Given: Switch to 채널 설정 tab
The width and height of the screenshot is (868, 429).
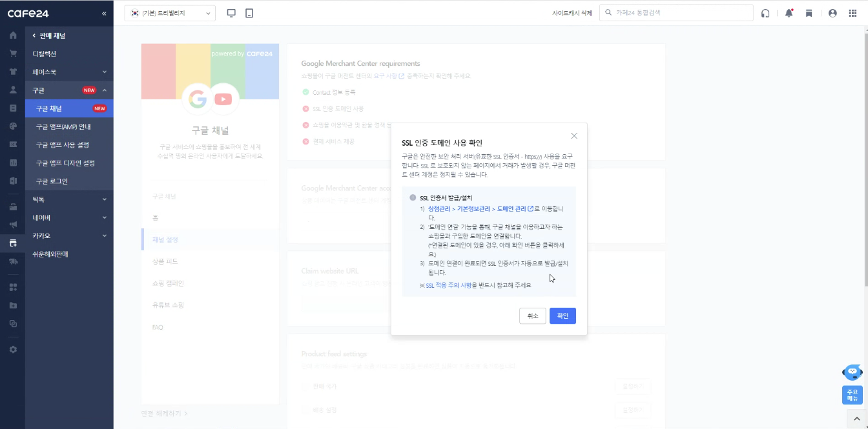Looking at the screenshot, I should click(210, 239).
